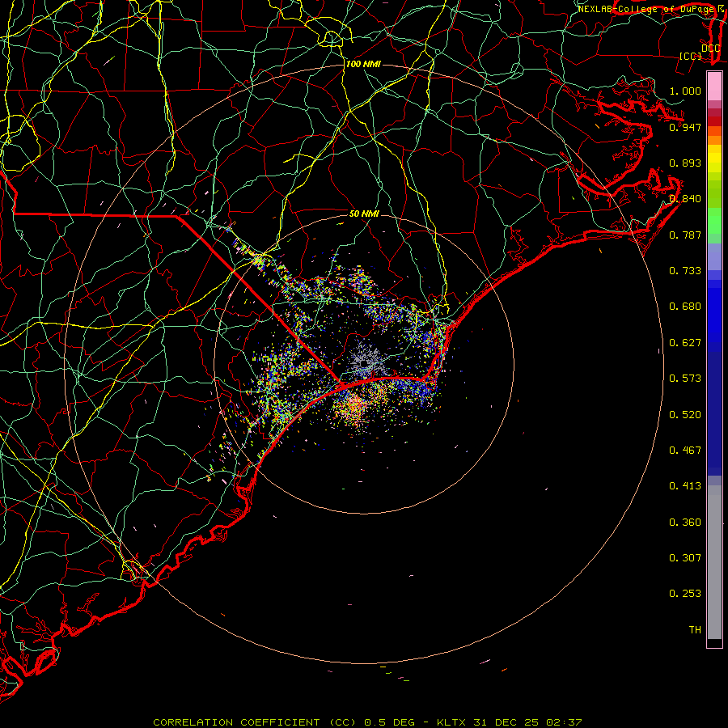Click the 0.360 scale value
728x728 pixels.
[x=685, y=523]
